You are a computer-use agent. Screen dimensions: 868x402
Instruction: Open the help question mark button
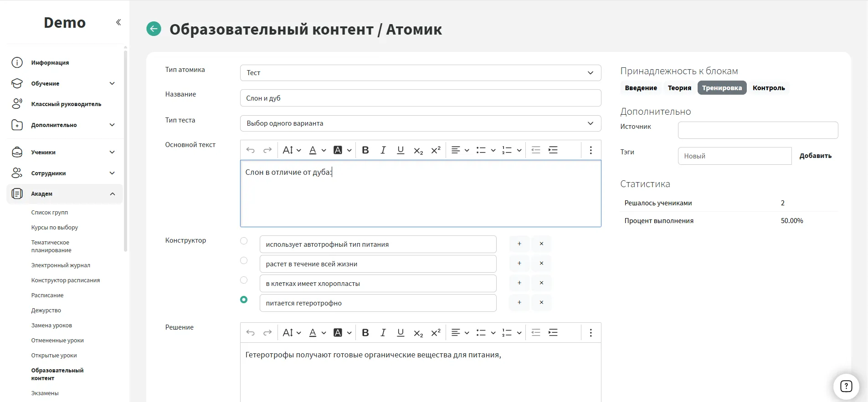846,387
